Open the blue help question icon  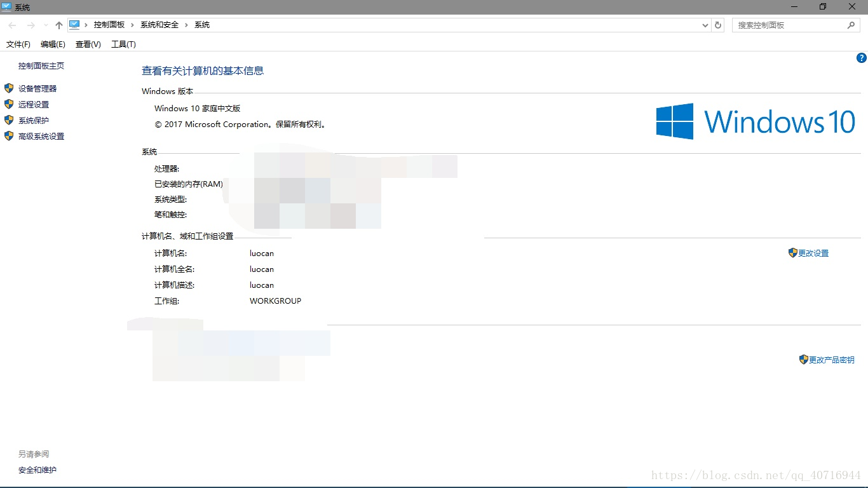(x=862, y=58)
